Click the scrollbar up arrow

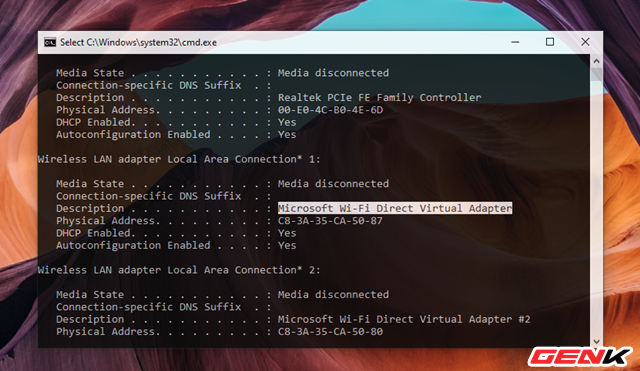point(596,61)
